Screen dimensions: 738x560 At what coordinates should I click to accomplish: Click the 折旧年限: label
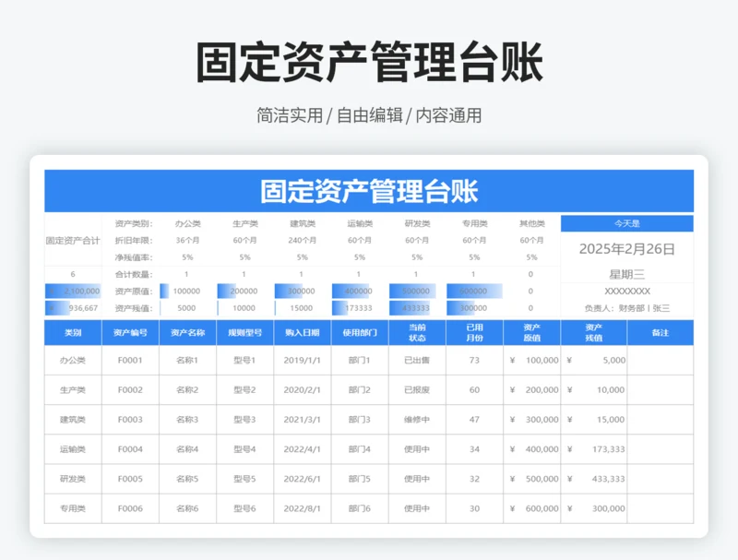[x=134, y=241]
